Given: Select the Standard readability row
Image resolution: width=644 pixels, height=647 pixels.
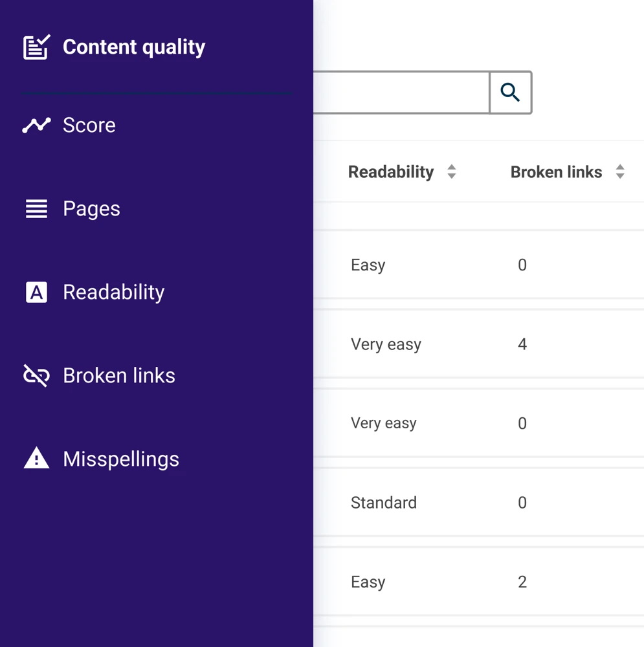Looking at the screenshot, I should (x=384, y=503).
